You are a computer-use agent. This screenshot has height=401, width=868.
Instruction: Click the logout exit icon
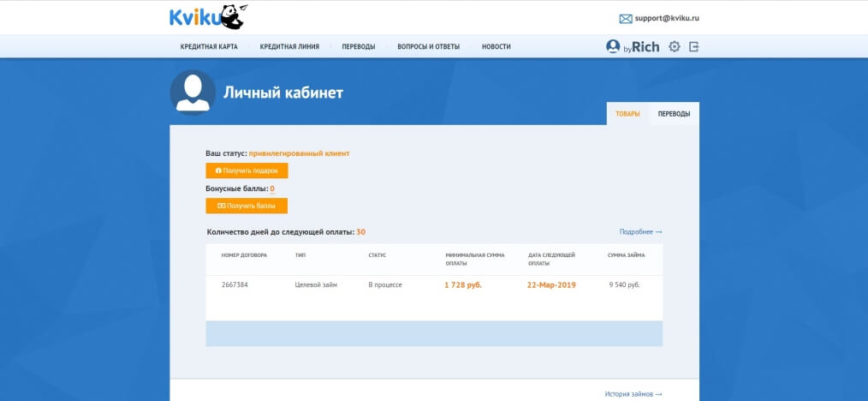694,46
